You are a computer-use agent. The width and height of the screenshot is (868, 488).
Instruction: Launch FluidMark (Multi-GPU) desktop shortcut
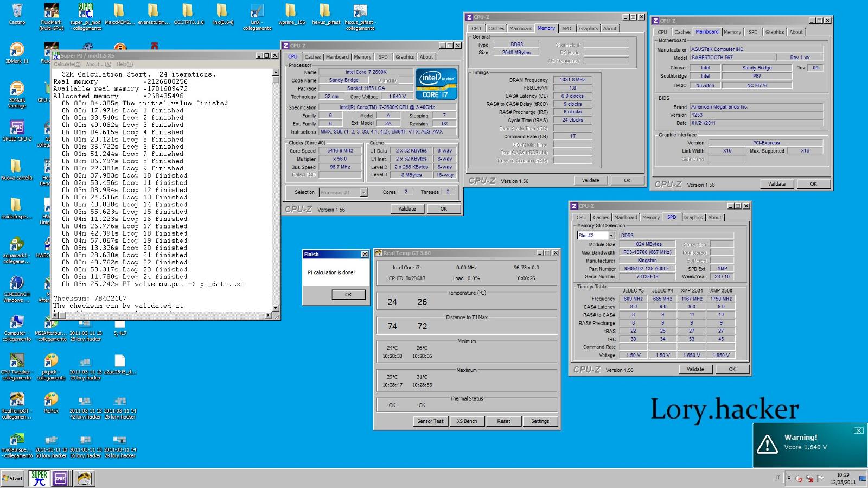click(52, 17)
